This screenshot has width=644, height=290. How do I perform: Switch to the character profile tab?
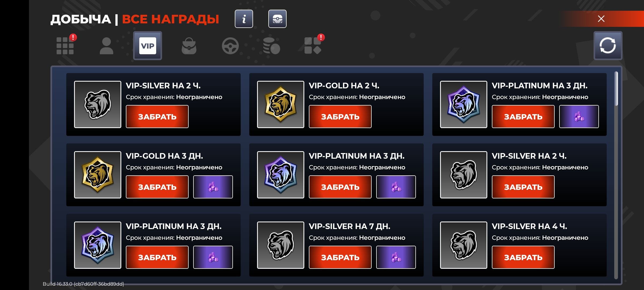pyautogui.click(x=107, y=46)
